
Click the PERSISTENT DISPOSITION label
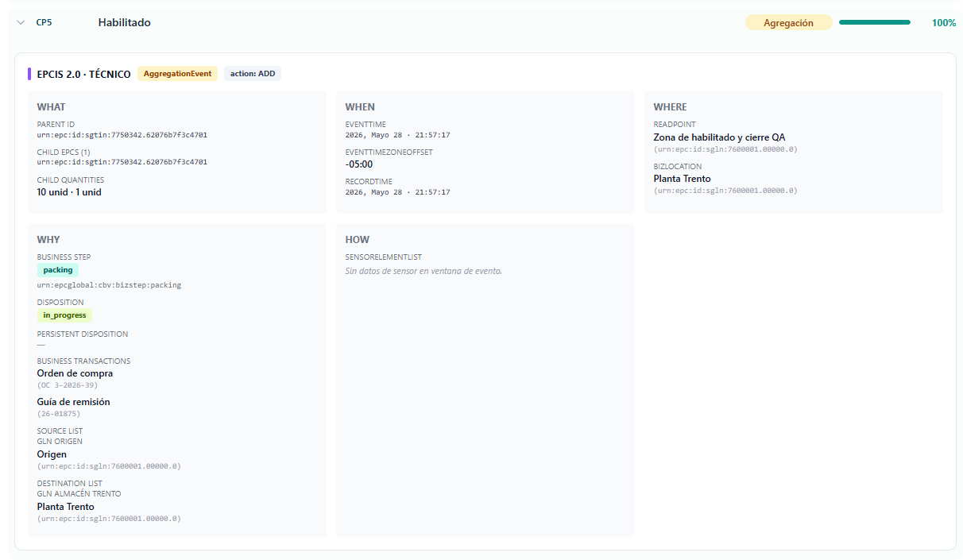[82, 334]
